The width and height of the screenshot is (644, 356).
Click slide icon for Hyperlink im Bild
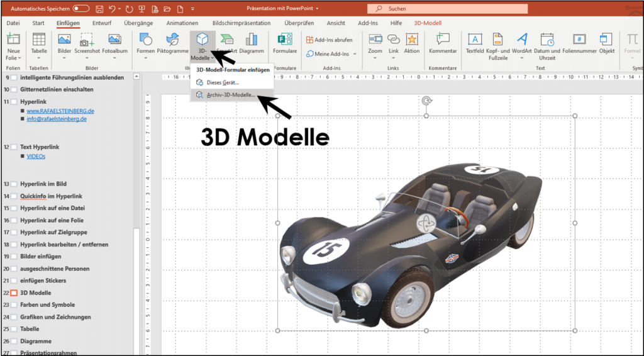click(14, 184)
